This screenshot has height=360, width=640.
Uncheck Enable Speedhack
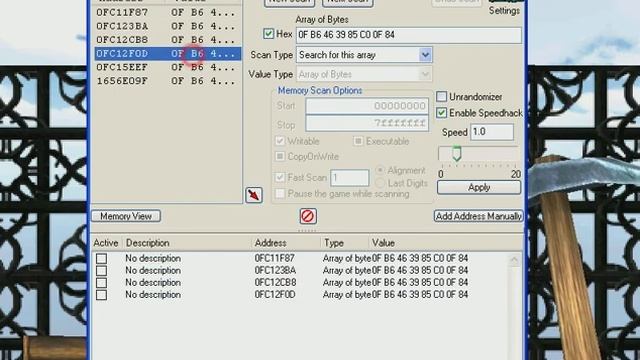point(441,113)
